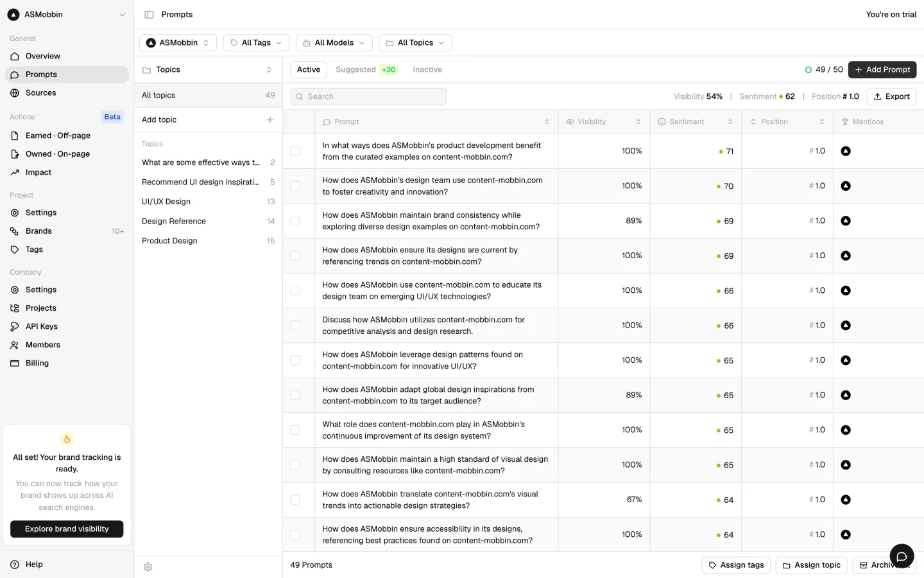Open API Keys page

coord(67,326)
